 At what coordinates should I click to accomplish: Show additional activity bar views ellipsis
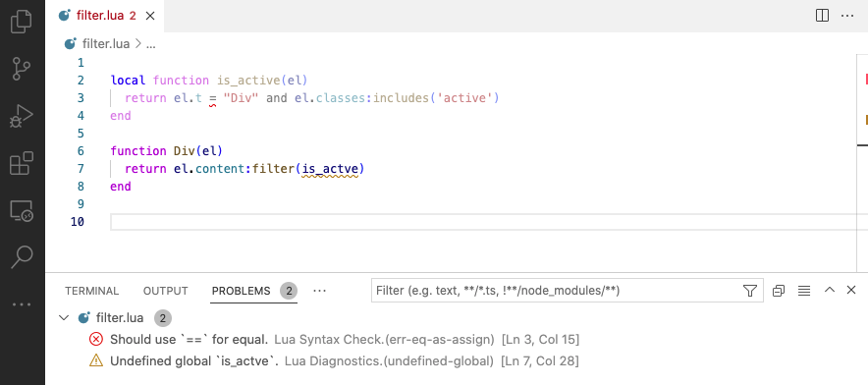(x=22, y=304)
